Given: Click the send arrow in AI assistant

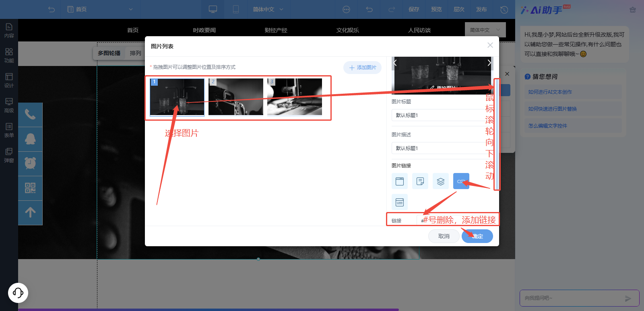Looking at the screenshot, I should tap(628, 299).
